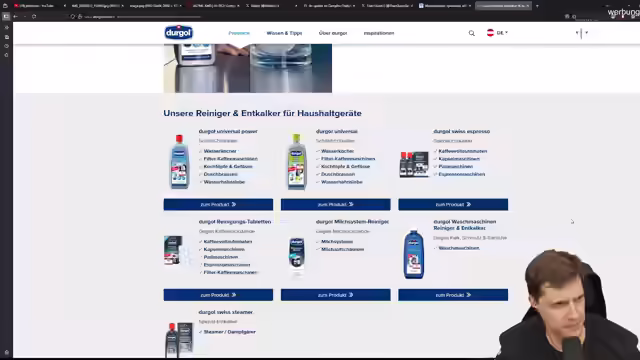Click Espressomaschinen under durgol swiss espresso
640x360 pixels.
pos(462,174)
